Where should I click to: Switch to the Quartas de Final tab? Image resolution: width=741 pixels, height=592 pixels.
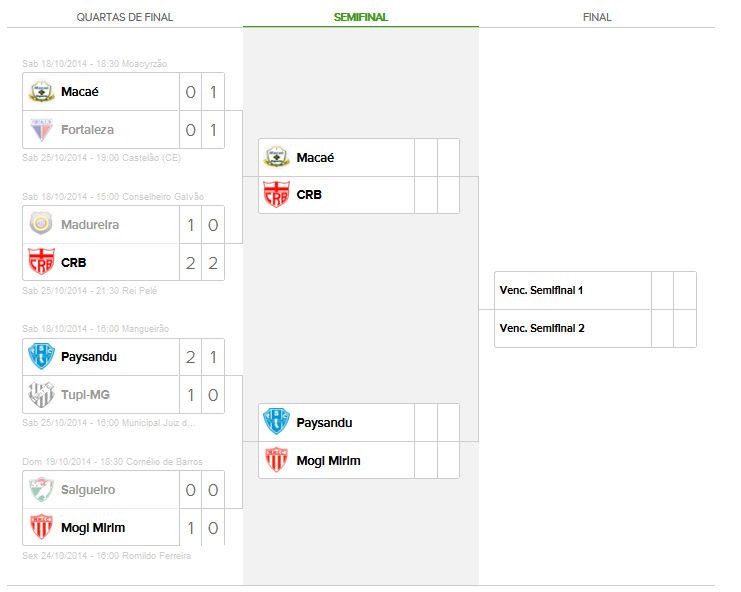(x=125, y=17)
